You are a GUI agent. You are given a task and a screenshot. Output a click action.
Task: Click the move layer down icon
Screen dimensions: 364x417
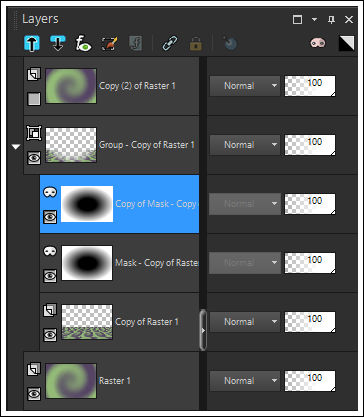(x=58, y=44)
